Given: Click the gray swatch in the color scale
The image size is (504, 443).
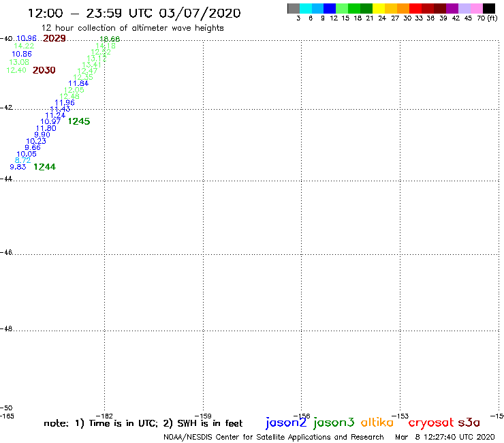Looking at the screenshot, I should tap(294, 8).
